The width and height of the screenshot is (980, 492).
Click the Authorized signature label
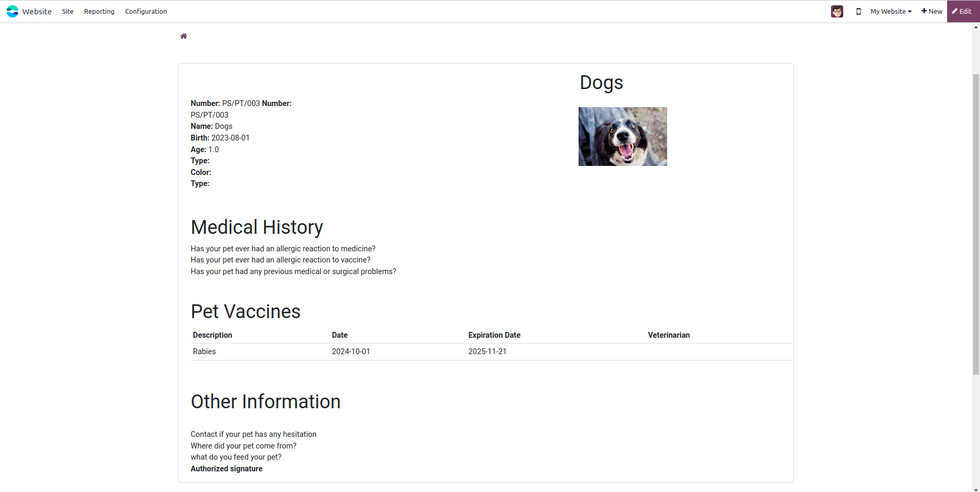(226, 469)
